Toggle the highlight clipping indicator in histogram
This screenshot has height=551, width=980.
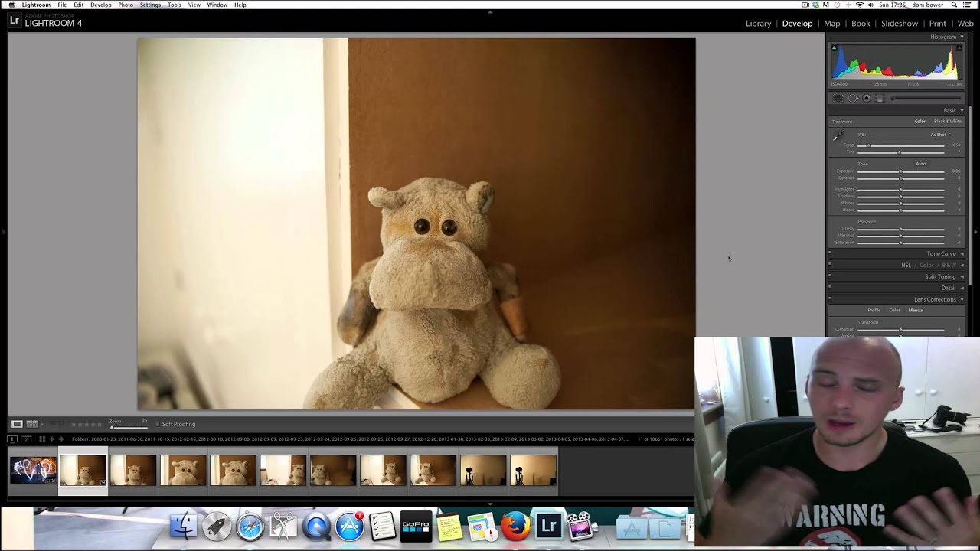click(x=959, y=47)
